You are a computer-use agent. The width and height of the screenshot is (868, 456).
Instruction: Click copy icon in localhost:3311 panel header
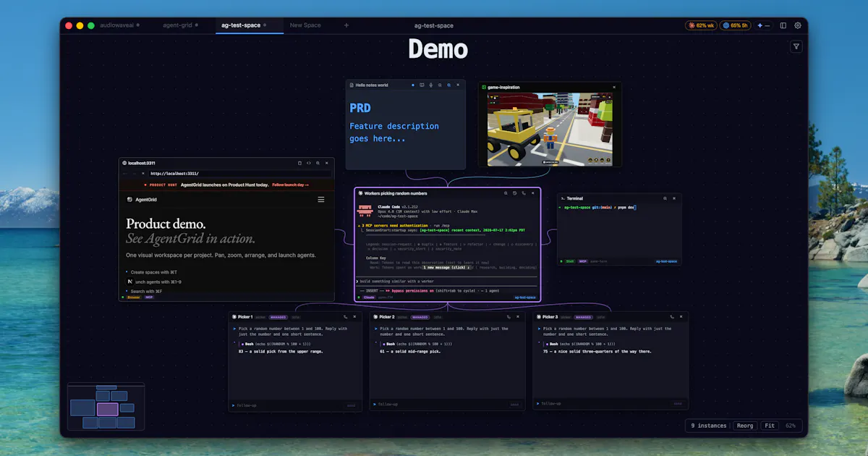(x=300, y=163)
